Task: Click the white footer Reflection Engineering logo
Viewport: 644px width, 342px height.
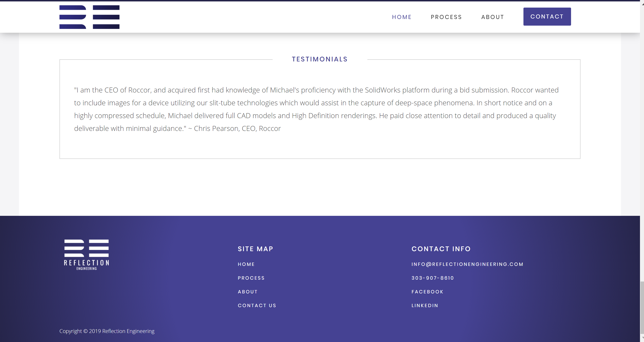Action: [86, 255]
